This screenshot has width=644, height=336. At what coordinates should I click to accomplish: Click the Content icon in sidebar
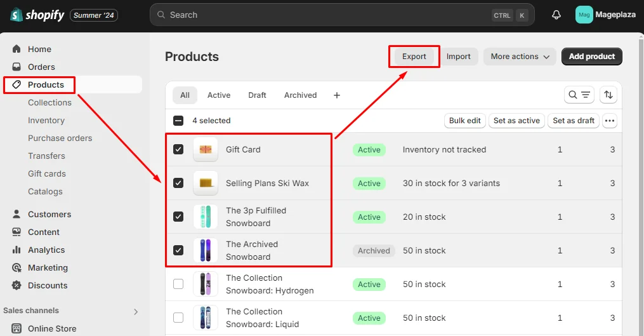coord(16,232)
